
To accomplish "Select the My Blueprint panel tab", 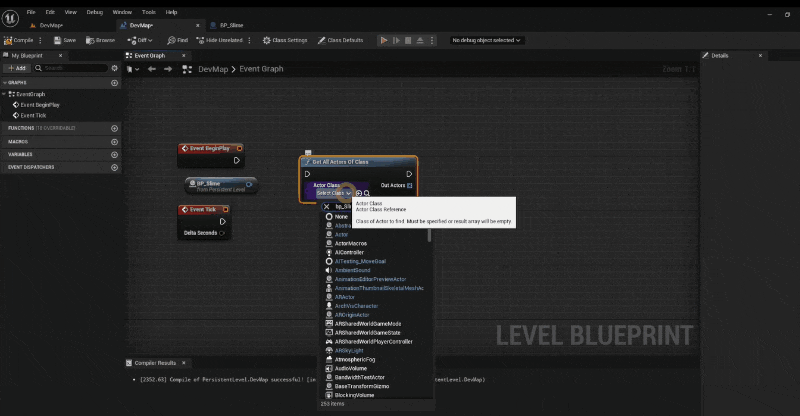I will pos(28,56).
